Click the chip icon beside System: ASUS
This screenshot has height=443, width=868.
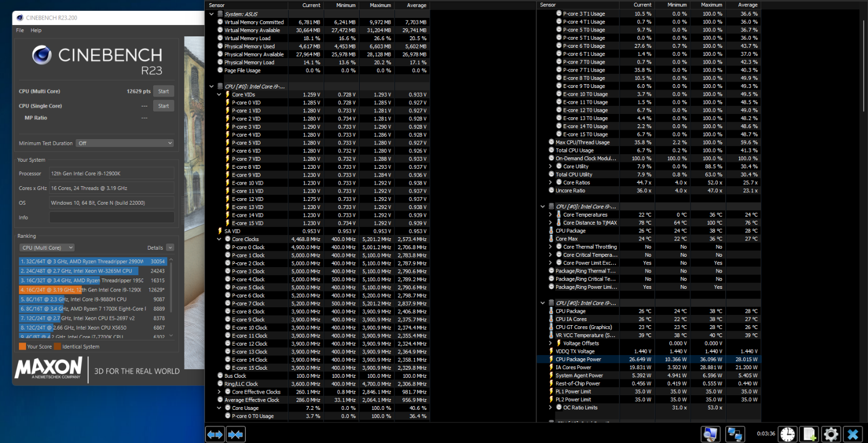(x=220, y=14)
